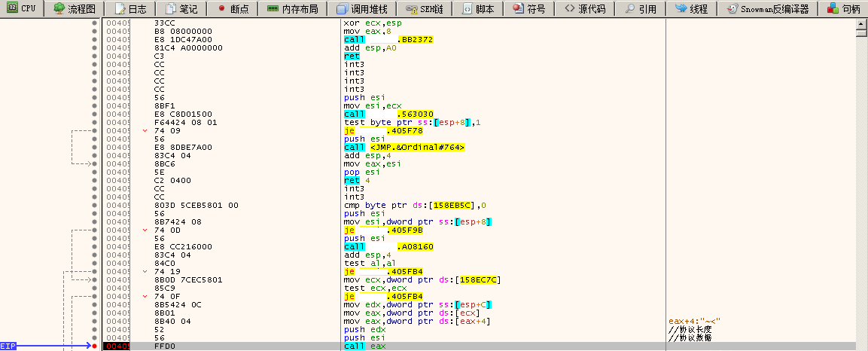Open the 源代码 source tab
The height and width of the screenshot is (351, 868).
pos(584,9)
